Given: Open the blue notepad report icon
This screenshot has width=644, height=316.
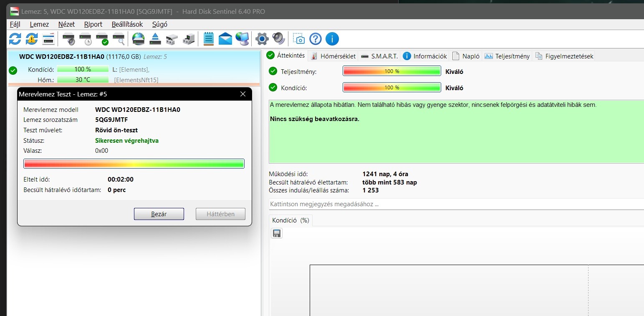Looking at the screenshot, I should point(209,39).
